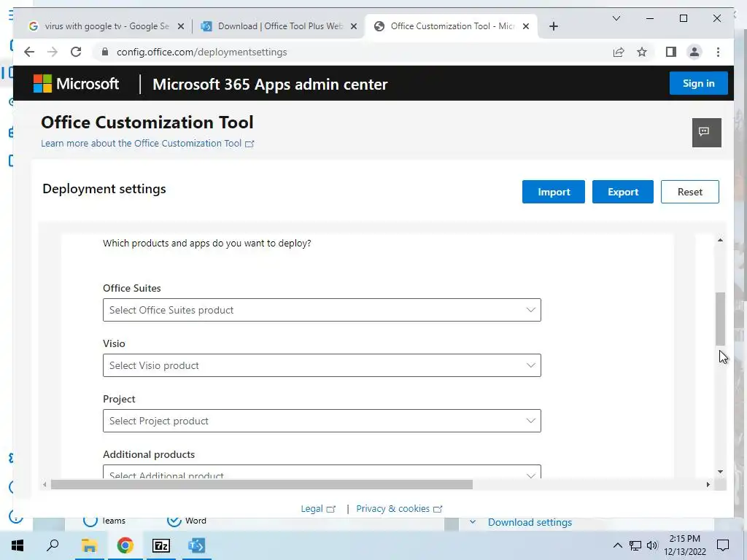This screenshot has height=560, width=747.
Task: Click the taskbar clock and date
Action: pyautogui.click(x=684, y=545)
